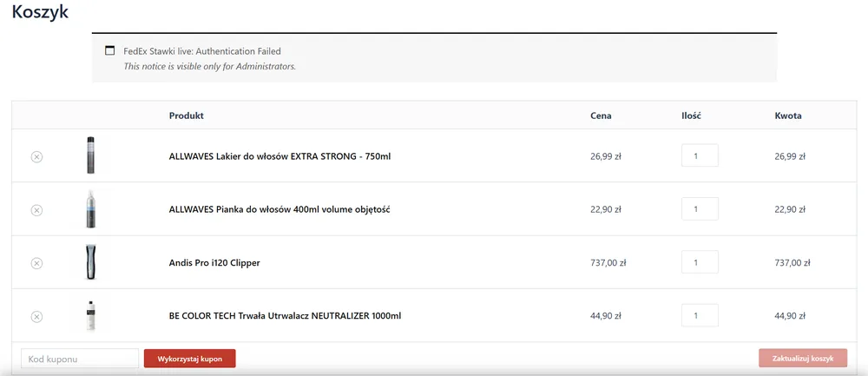The image size is (868, 376).
Task: Open BE COLOR TECH Neutralizer thumbnail
Action: 91,315
